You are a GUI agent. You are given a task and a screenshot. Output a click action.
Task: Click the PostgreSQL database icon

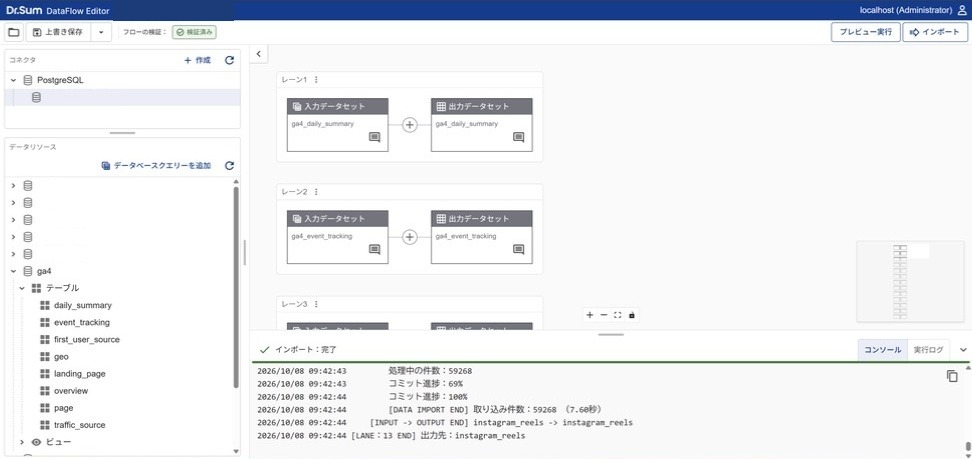[28, 80]
